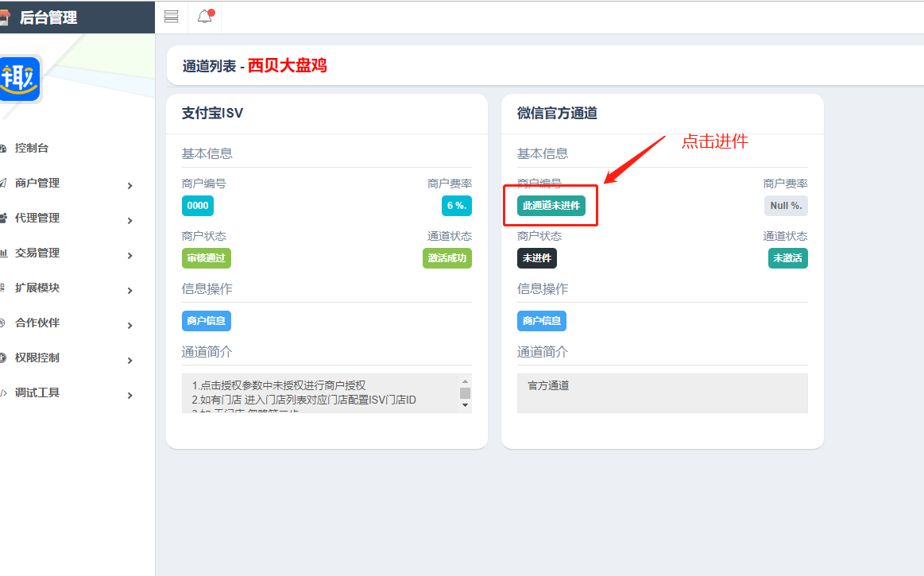This screenshot has width=924, height=576.
Task: Toggle the sidebar with the hamburger menu icon
Action: coord(172,17)
